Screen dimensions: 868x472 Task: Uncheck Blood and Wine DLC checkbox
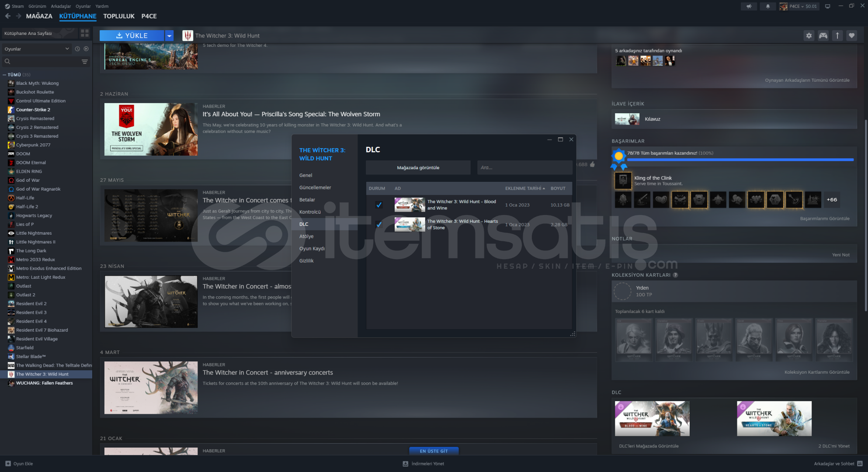click(x=379, y=205)
